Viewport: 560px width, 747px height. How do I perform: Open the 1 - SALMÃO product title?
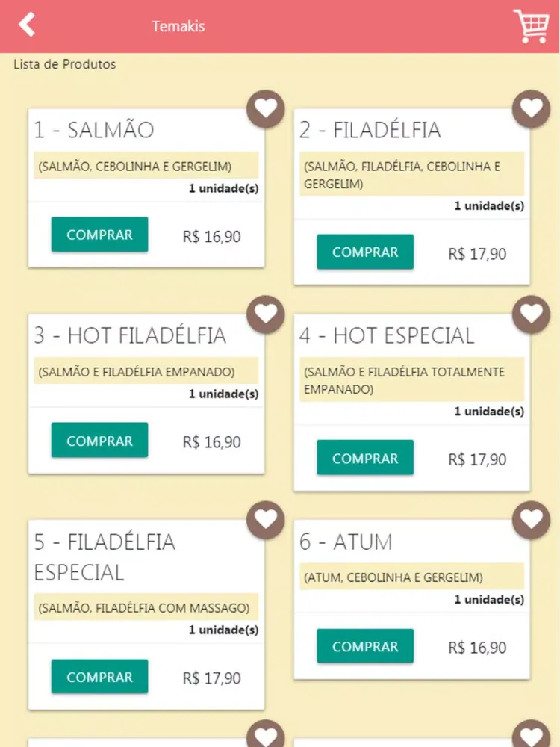94,131
